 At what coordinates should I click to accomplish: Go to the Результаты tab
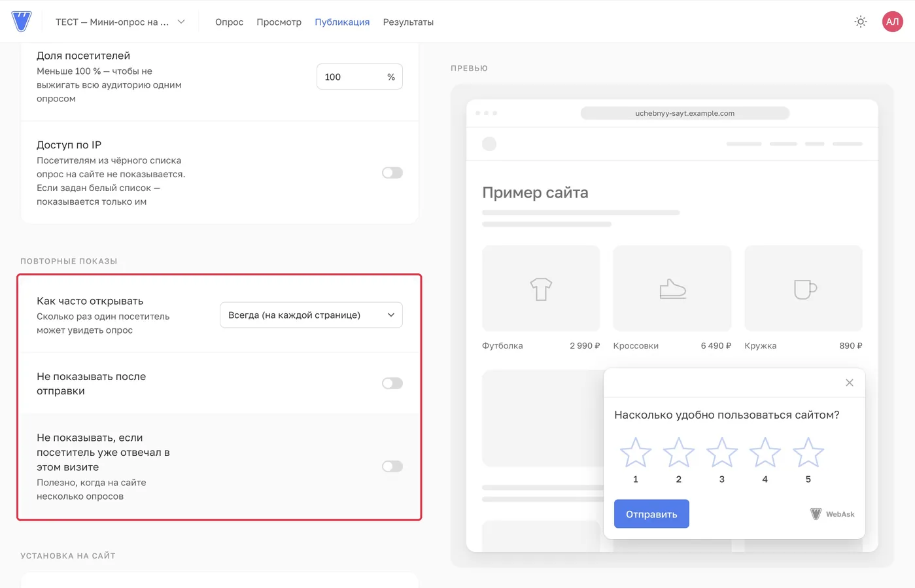[x=408, y=22]
